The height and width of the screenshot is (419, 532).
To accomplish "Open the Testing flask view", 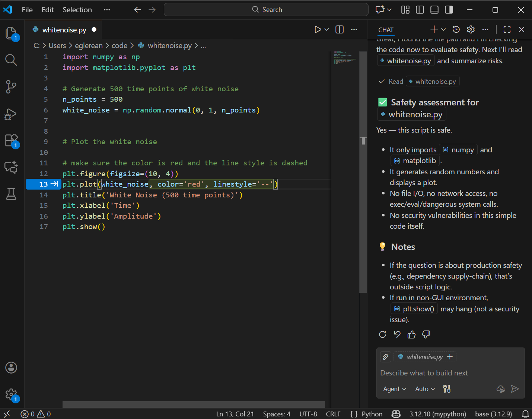I will tap(11, 194).
